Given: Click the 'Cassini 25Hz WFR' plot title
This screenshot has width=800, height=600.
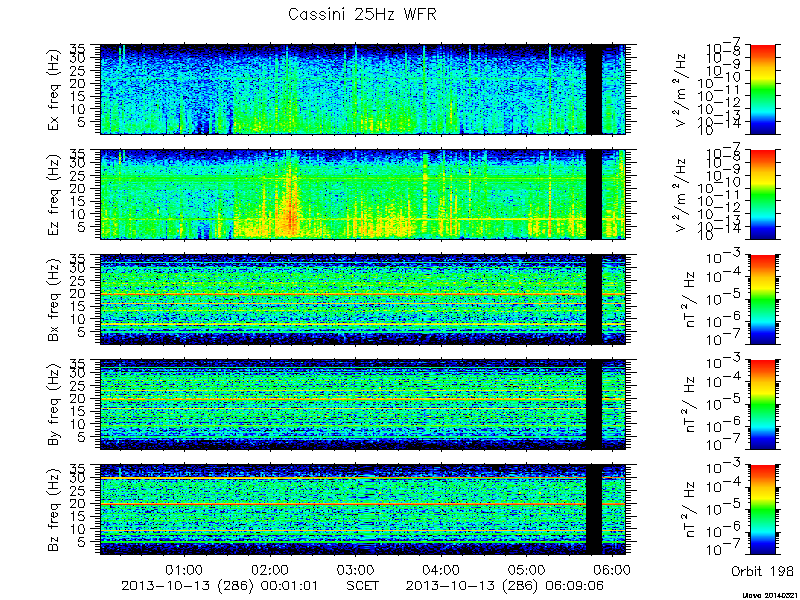Looking at the screenshot, I should point(362,14).
